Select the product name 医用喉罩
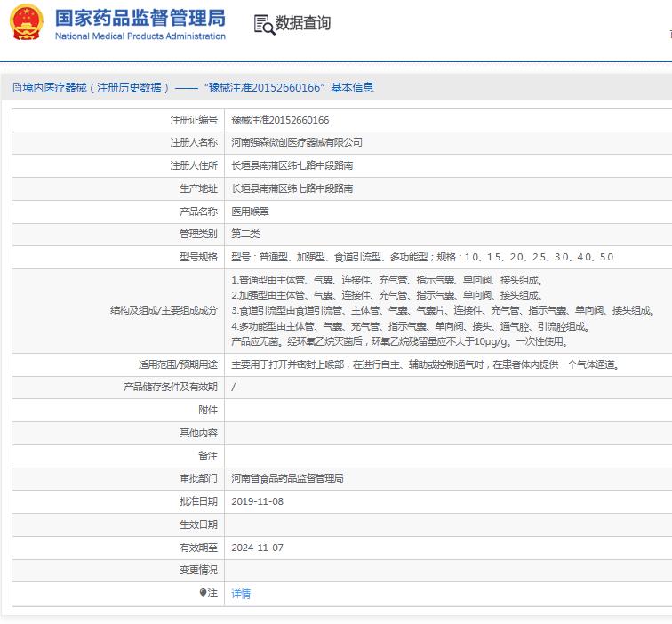Viewport: 672px width, 624px height. coord(251,212)
